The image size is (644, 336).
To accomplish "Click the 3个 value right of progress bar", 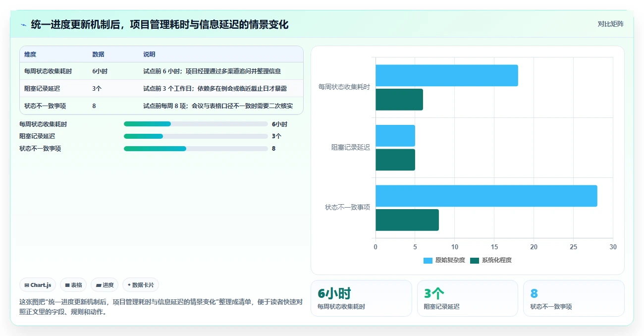I will point(277,136).
